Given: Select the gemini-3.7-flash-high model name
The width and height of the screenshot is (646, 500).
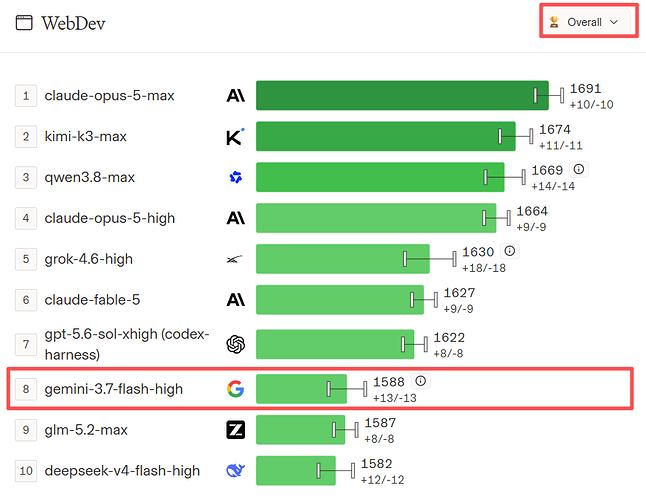Looking at the screenshot, I should [x=113, y=389].
